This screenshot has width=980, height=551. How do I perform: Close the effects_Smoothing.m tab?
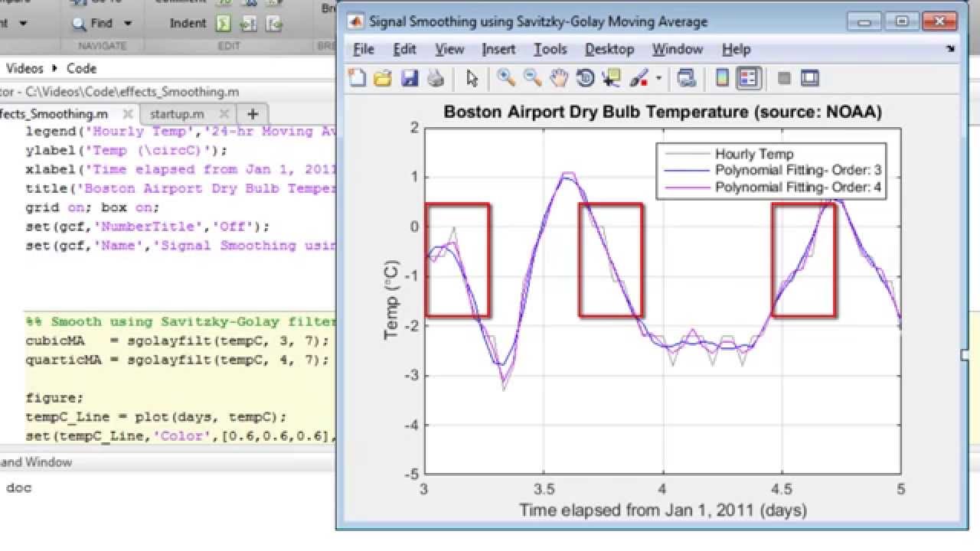(128, 114)
